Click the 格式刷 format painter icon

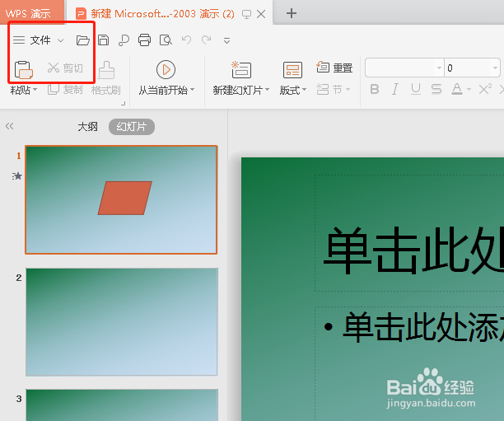pos(106,70)
